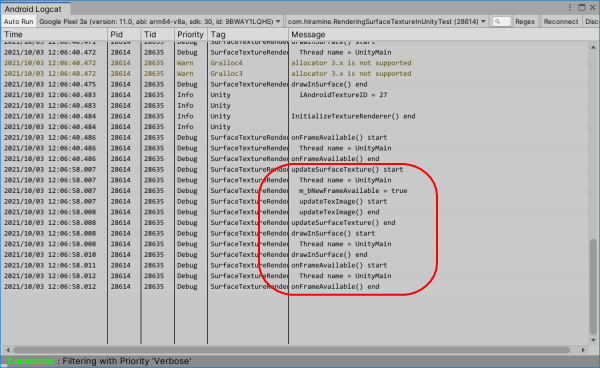Image resolution: width=600 pixels, height=368 pixels.
Task: Click the horizontal scrollbar left arrow
Action: (8, 350)
